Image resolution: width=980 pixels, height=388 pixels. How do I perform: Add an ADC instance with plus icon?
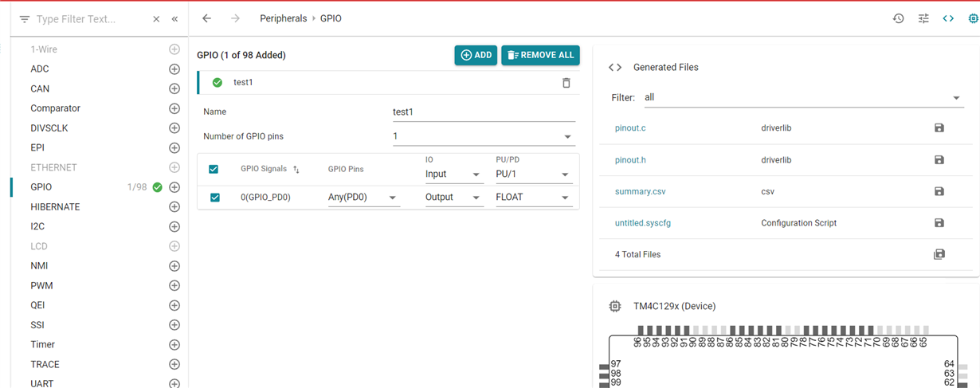point(174,69)
